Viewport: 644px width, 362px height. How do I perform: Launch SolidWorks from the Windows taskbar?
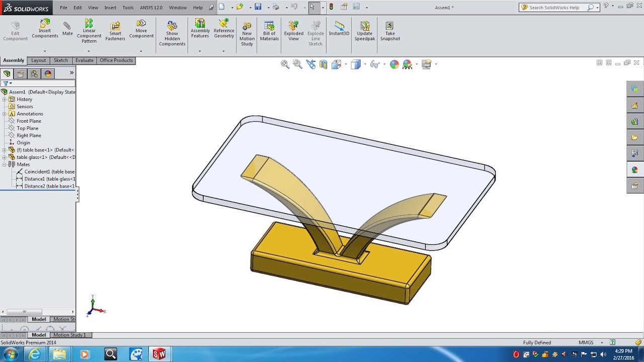click(159, 354)
